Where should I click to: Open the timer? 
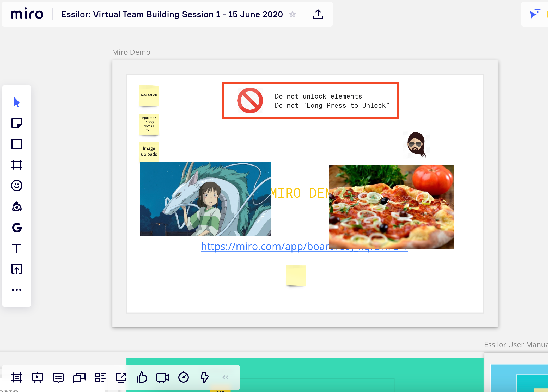pos(184,377)
